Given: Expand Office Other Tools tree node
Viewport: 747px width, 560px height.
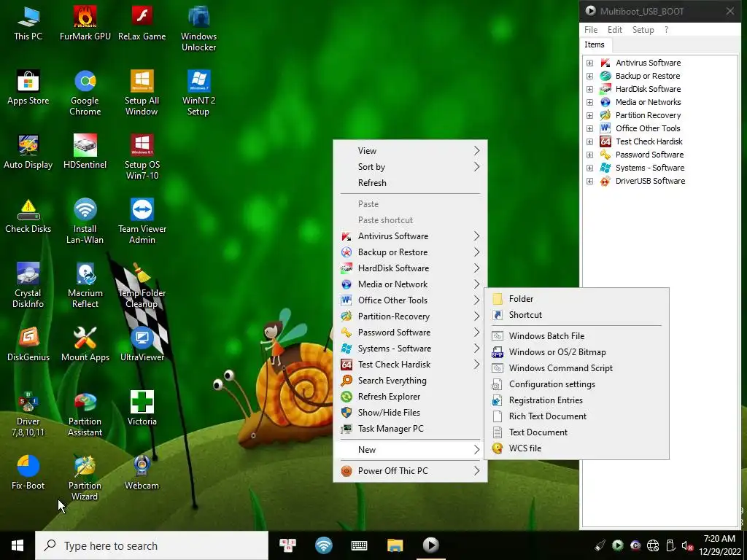Looking at the screenshot, I should click(589, 128).
